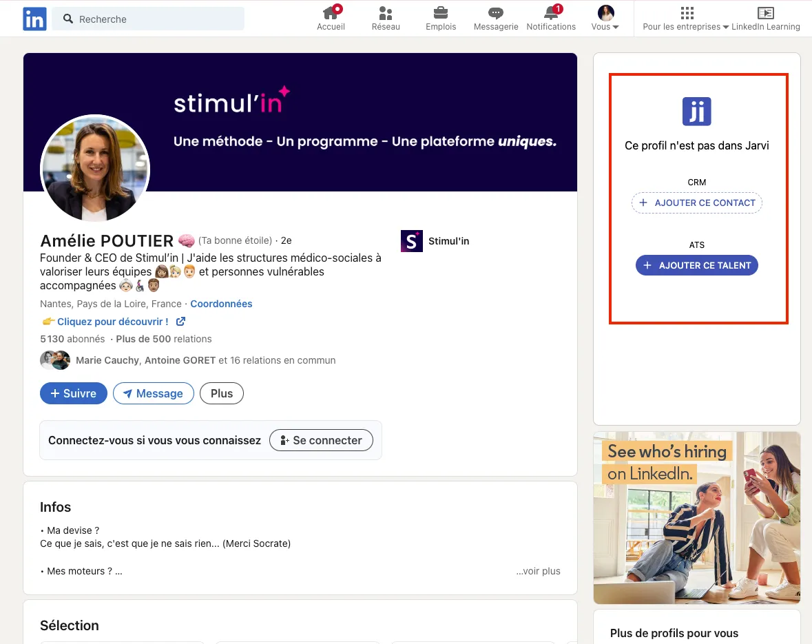Open Réseau with the network icon
The image size is (812, 644).
[385, 13]
